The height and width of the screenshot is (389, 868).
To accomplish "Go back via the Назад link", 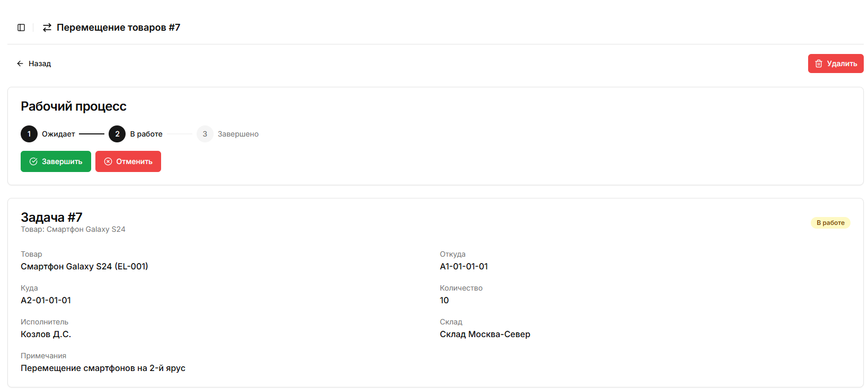I will tap(34, 64).
